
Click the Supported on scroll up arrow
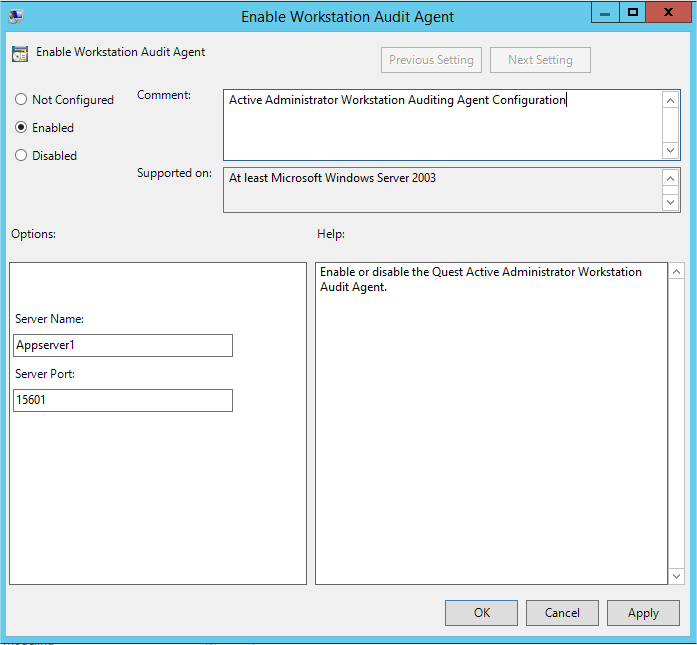tap(670, 178)
